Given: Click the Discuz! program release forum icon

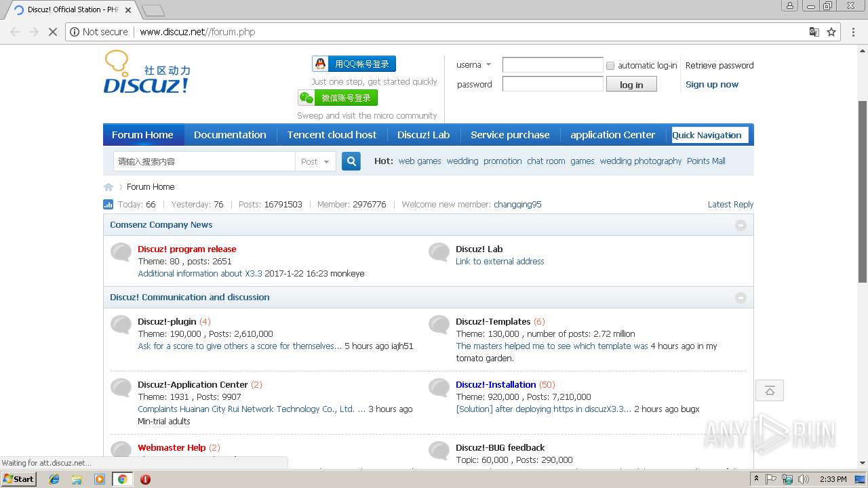Looking at the screenshot, I should (x=121, y=252).
